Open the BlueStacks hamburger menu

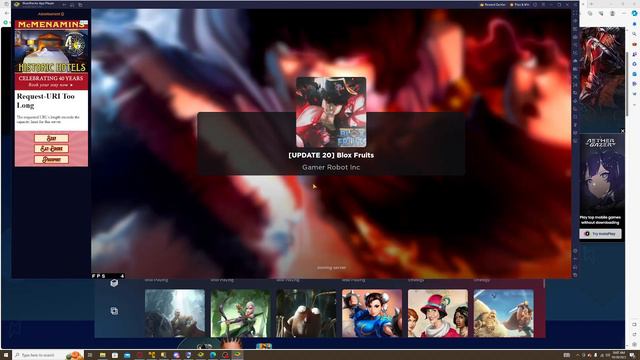543,4
